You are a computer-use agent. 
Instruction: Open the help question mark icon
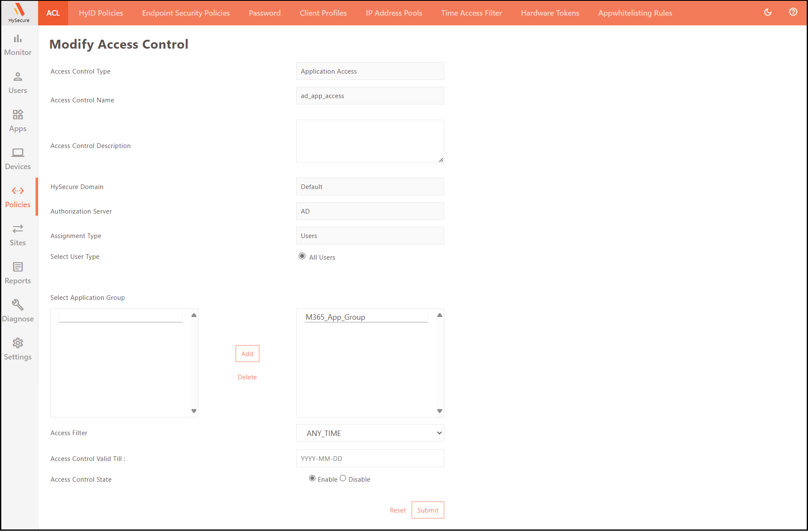(793, 12)
